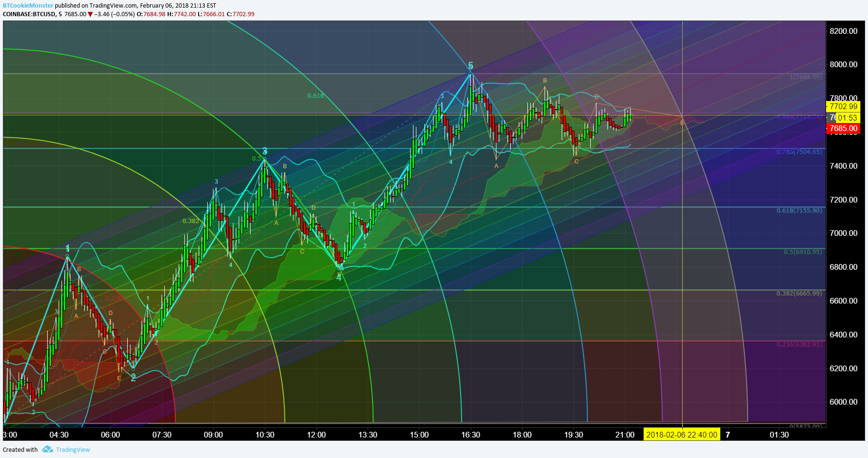Click the 07:30 time axis label
The width and height of the screenshot is (868, 458).
[x=162, y=435]
